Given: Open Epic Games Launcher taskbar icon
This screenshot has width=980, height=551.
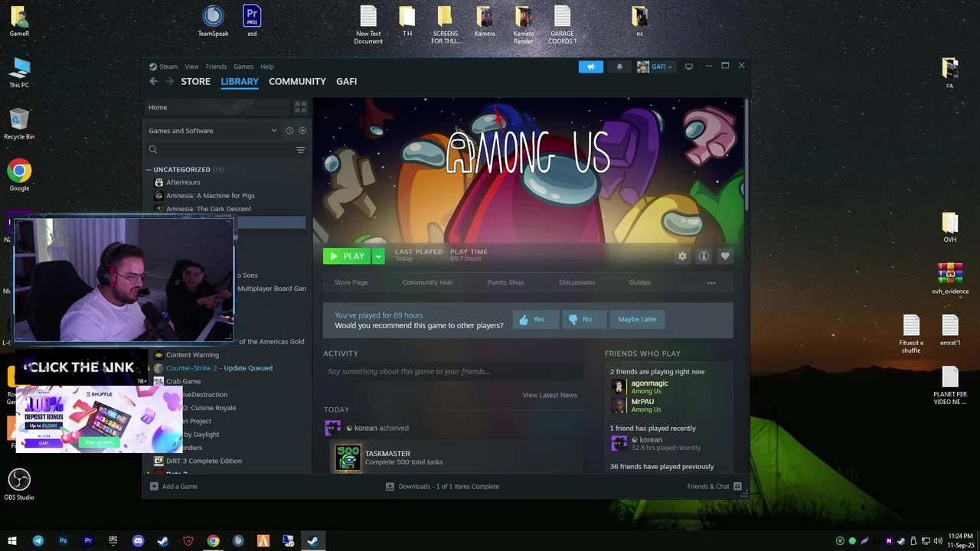Looking at the screenshot, I should coord(113,541).
